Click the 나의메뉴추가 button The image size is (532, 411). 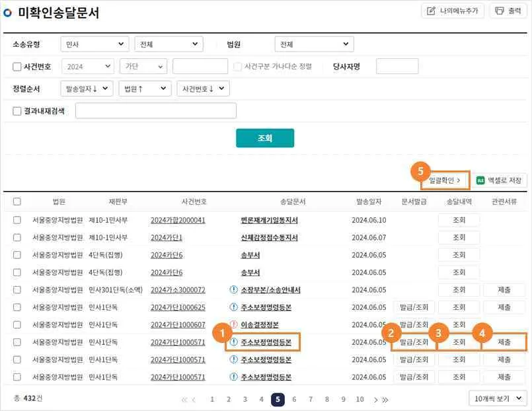[x=453, y=11]
